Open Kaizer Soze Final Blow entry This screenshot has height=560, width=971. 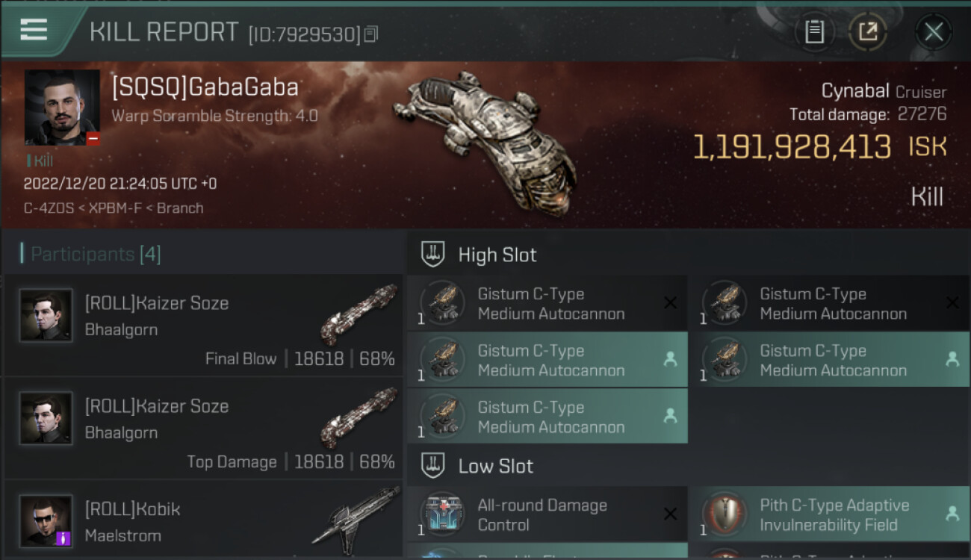[202, 326]
